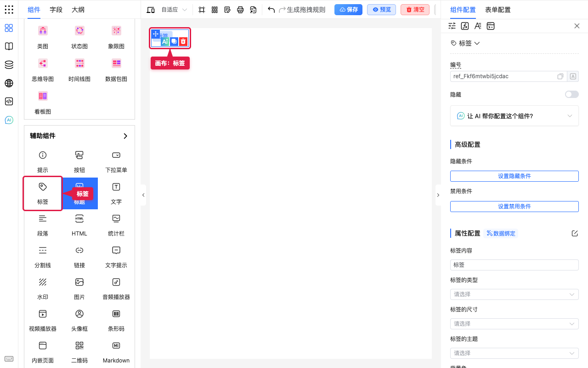Duplicate the selected label on canvas
The height and width of the screenshot is (368, 588).
pos(174,41)
